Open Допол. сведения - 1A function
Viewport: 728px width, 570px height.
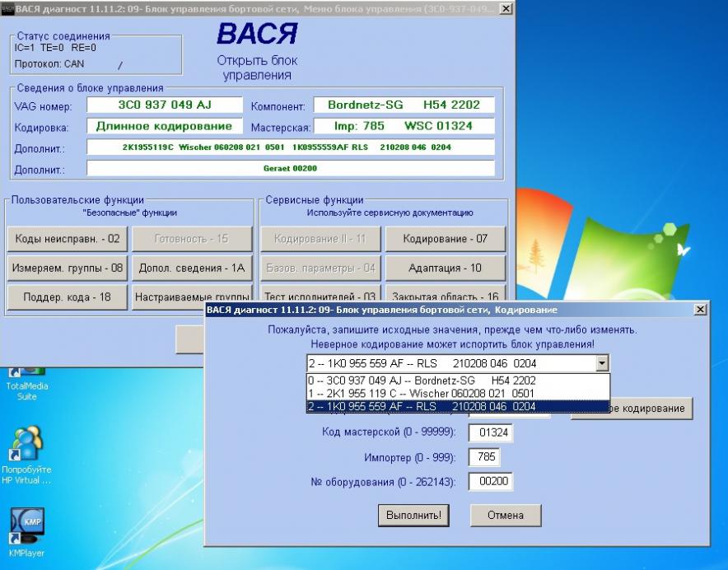click(192, 268)
